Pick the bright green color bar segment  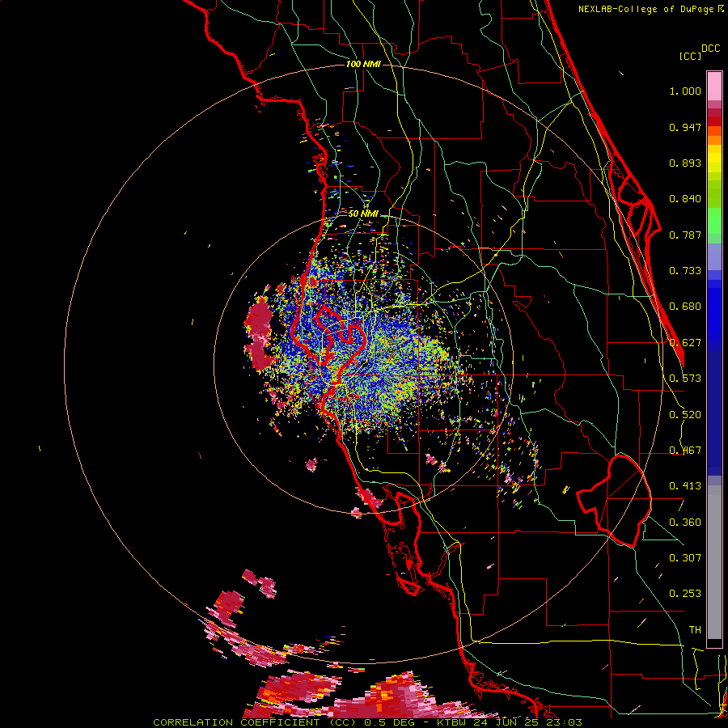click(x=714, y=221)
